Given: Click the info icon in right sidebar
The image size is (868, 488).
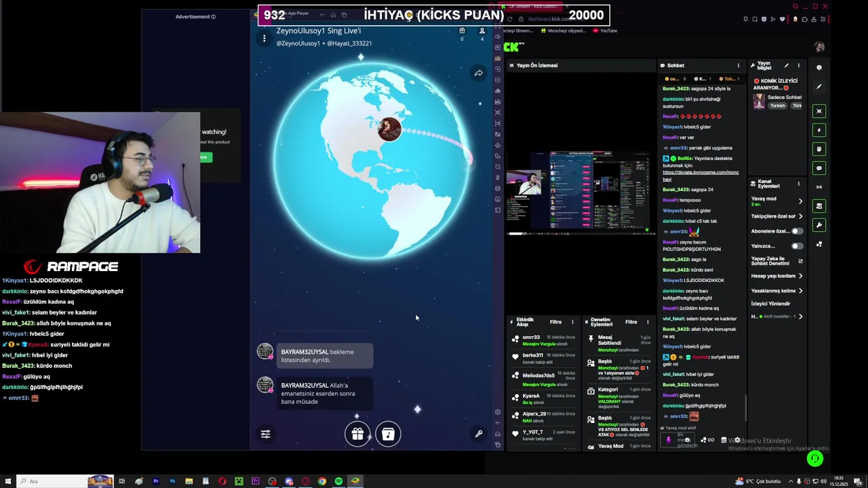Looking at the screenshot, I should point(819,68).
